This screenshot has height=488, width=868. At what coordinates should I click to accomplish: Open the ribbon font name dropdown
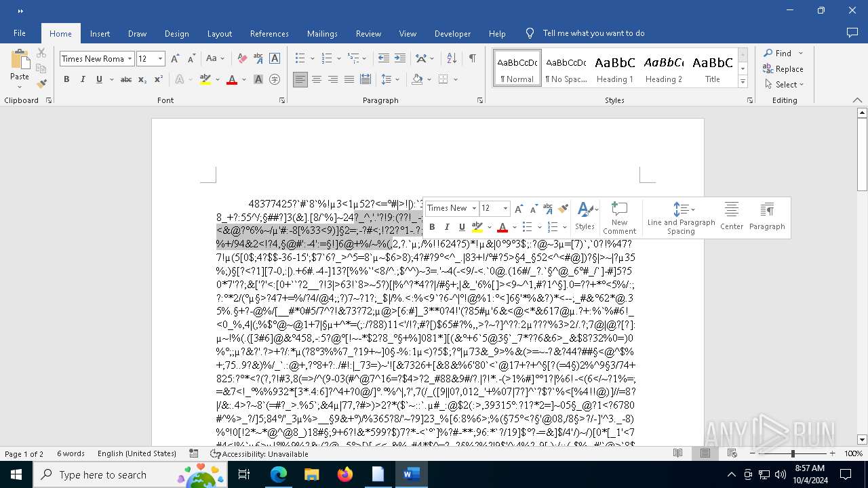click(130, 59)
